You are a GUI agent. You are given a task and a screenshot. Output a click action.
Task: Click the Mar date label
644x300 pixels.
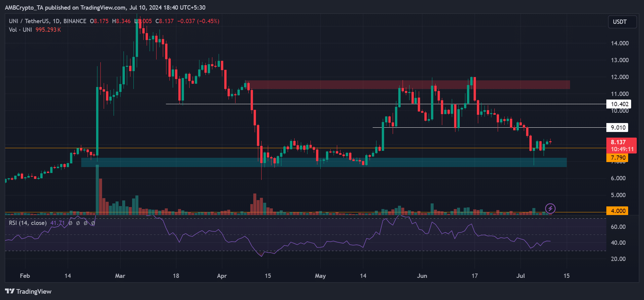(x=120, y=276)
